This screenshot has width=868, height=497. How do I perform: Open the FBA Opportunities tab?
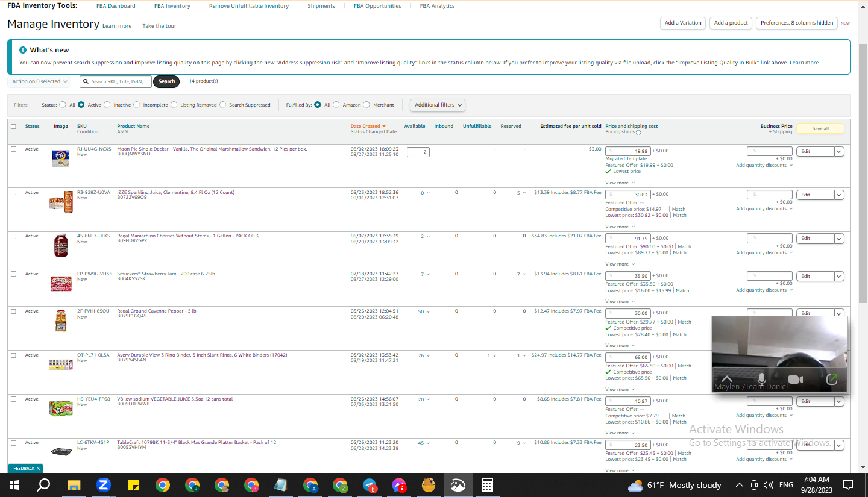coord(377,6)
